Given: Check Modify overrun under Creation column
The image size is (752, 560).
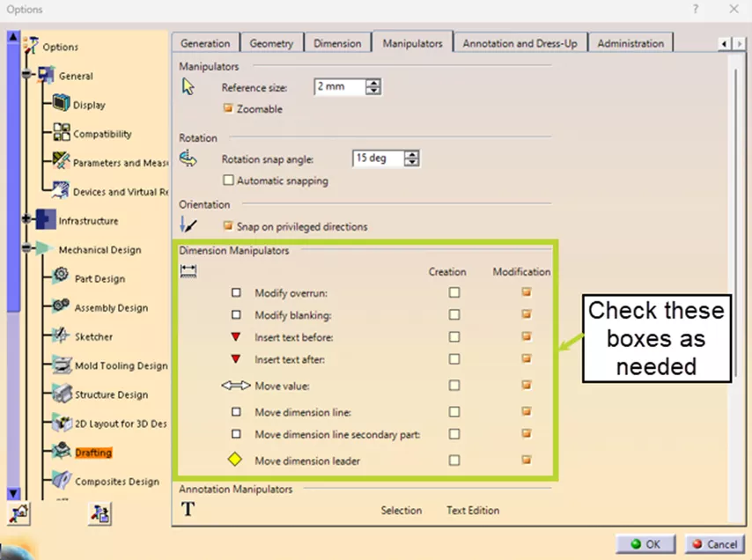Looking at the screenshot, I should 453,291.
